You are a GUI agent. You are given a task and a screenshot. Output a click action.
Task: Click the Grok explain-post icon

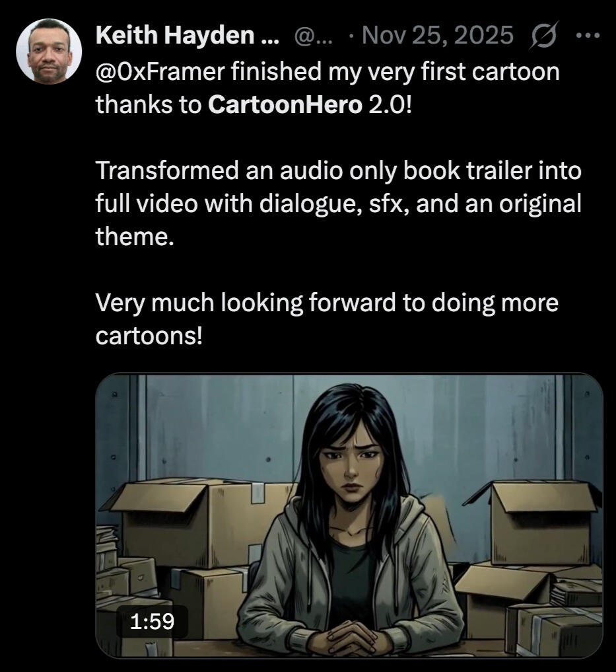[543, 34]
